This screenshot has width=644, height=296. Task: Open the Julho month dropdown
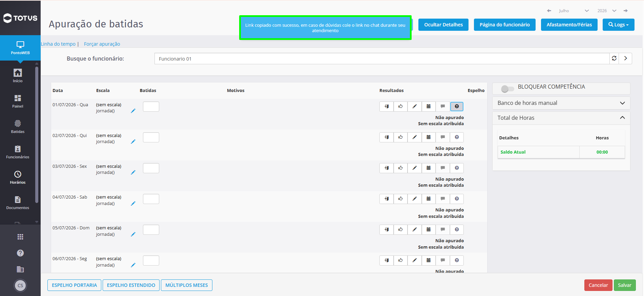click(x=574, y=11)
